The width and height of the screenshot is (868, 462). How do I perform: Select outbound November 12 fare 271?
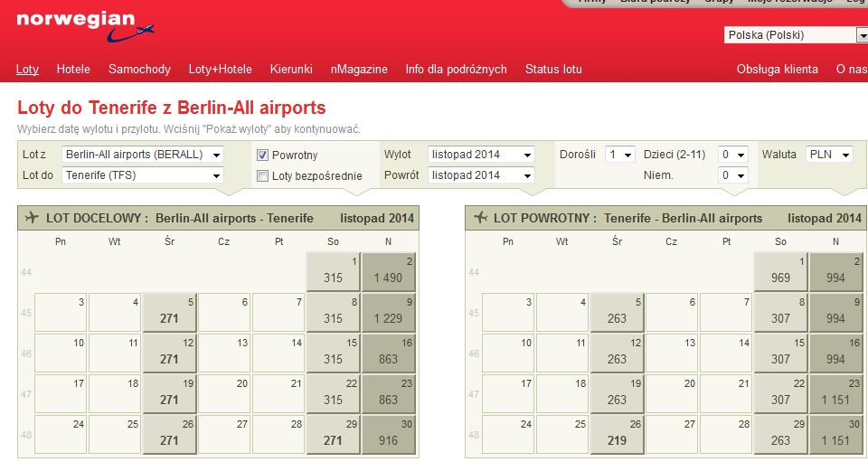point(169,354)
